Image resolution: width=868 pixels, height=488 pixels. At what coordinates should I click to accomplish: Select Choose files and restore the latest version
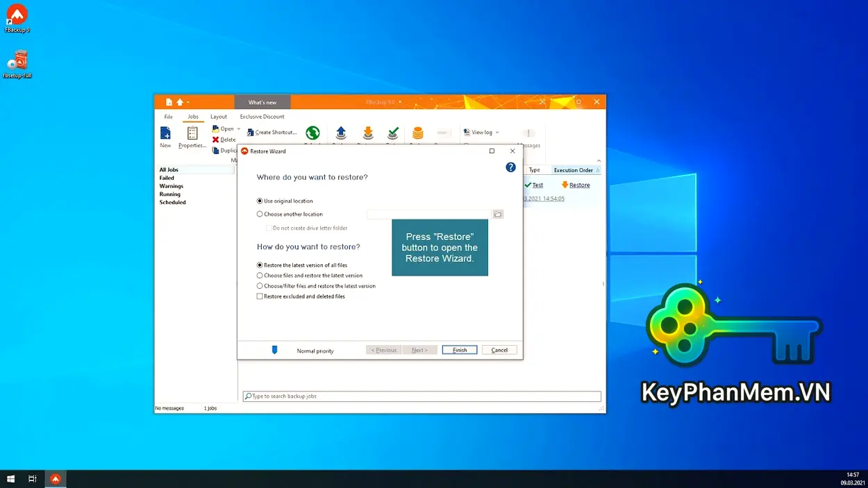(260, 275)
